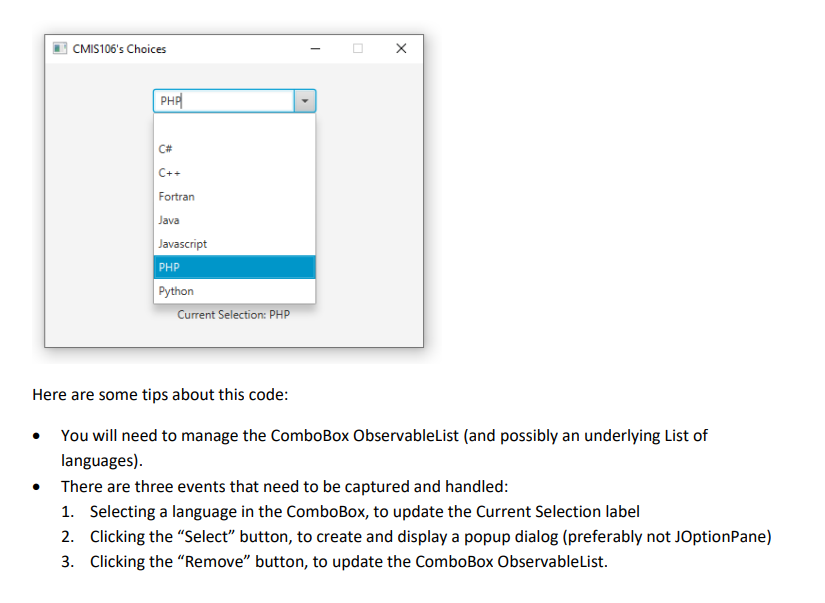Click the editable text field showing PHP
The image size is (825, 603).
point(220,100)
